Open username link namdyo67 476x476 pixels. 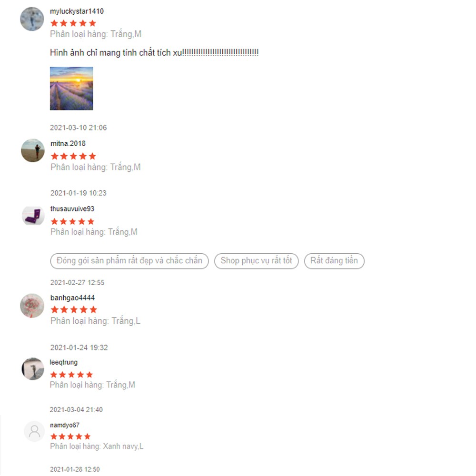[65, 425]
